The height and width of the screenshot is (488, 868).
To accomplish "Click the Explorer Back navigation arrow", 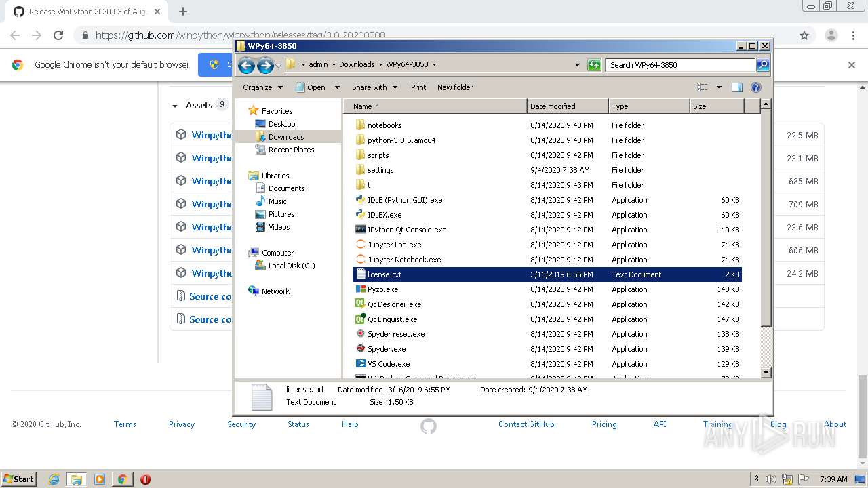I will (x=246, y=65).
